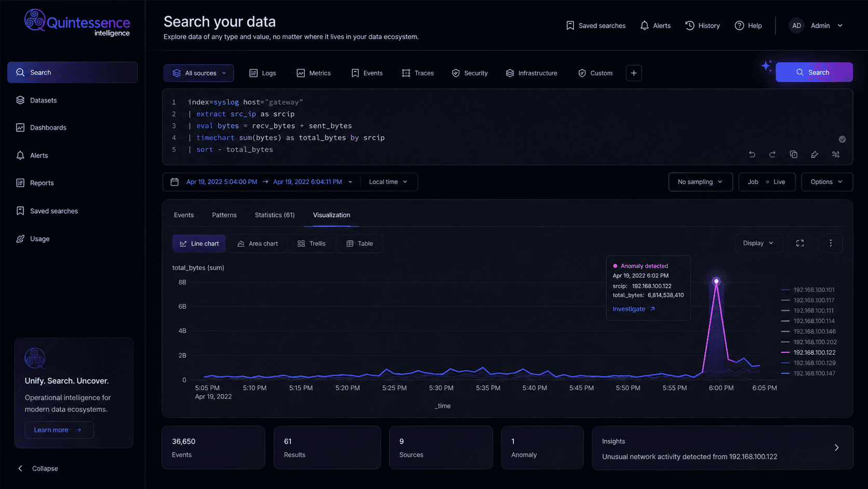This screenshot has height=489, width=868.
Task: Click Investigate link in anomaly tooltip
Action: click(634, 309)
